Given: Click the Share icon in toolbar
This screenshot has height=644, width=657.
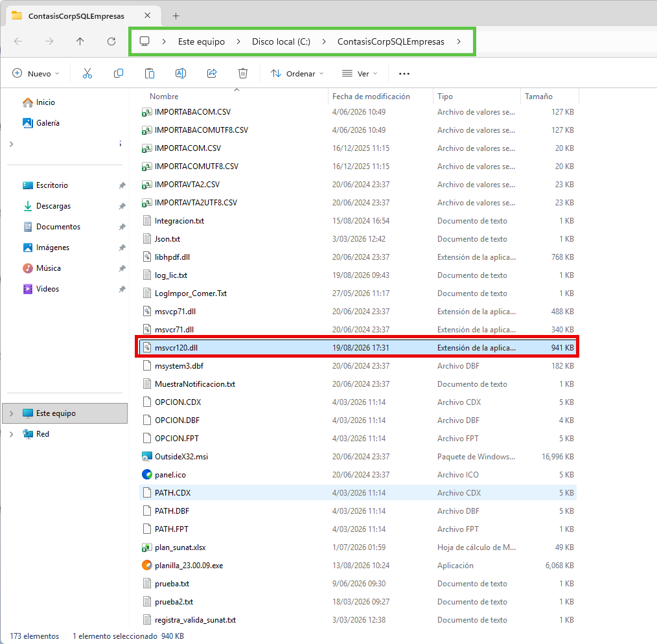Looking at the screenshot, I should pos(212,74).
